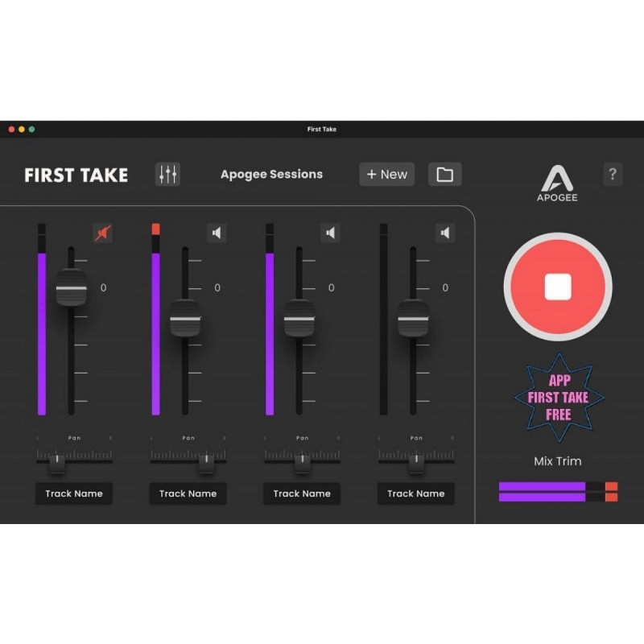Click the Apogee logo

[557, 184]
